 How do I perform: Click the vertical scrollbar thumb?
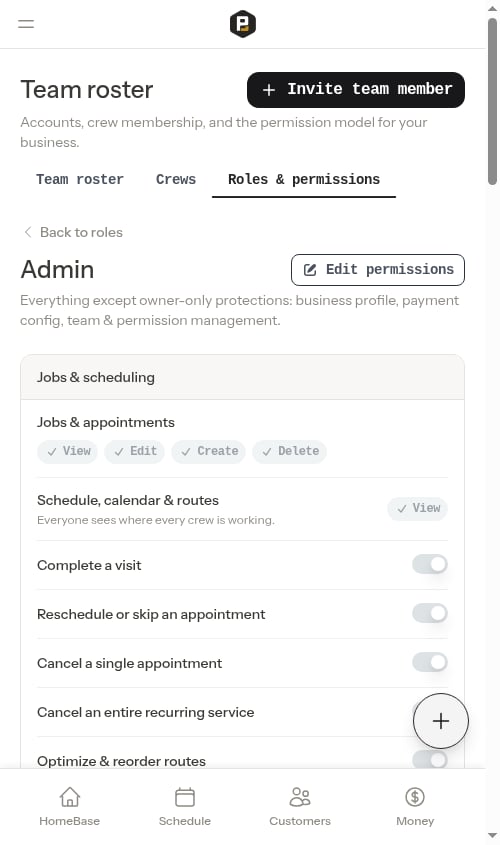point(492,101)
